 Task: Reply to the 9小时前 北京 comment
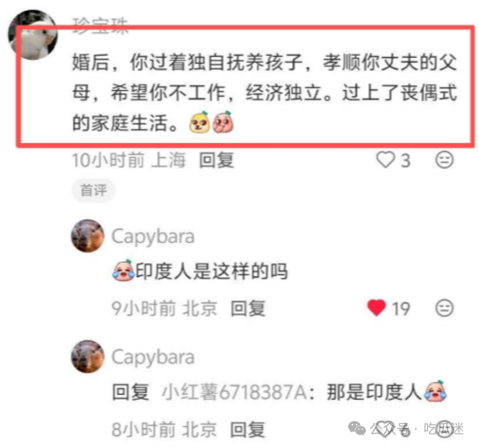pyautogui.click(x=248, y=308)
